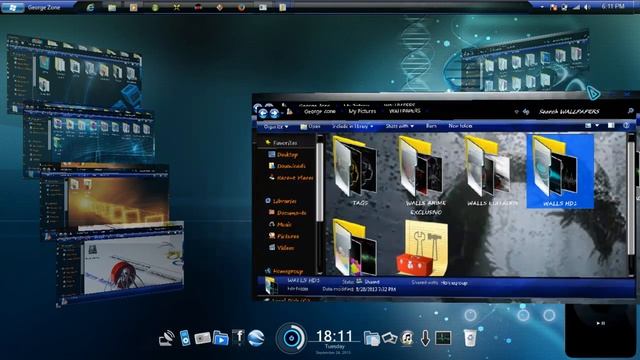Screen dimensions: 640x360
Task: Click the downloads arrow dock icon
Action: tap(425, 338)
